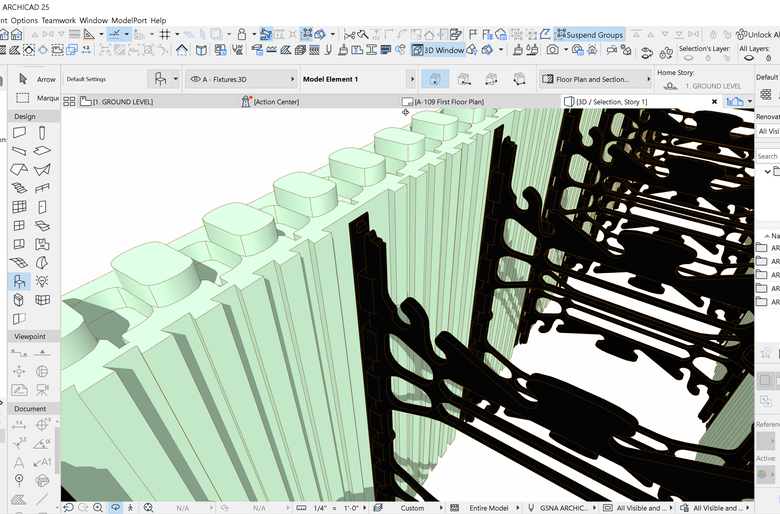This screenshot has width=780, height=514.
Task: Open the Teamwork menu
Action: [x=56, y=20]
